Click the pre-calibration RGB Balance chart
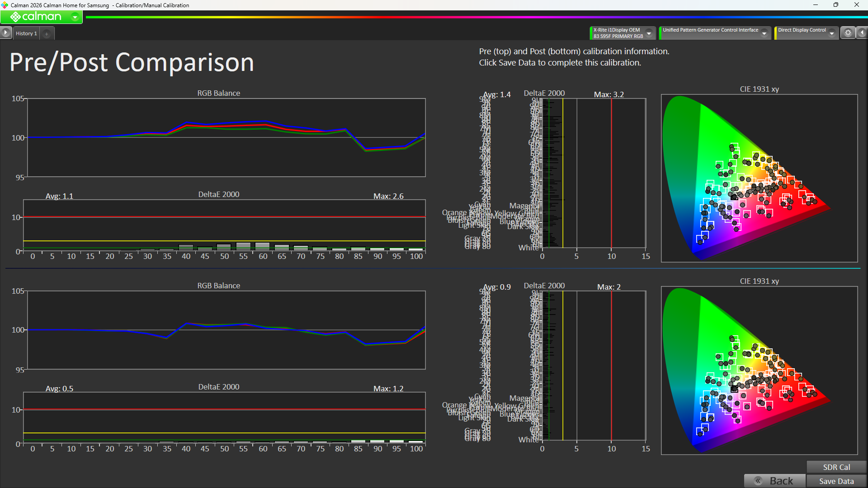 click(x=226, y=137)
